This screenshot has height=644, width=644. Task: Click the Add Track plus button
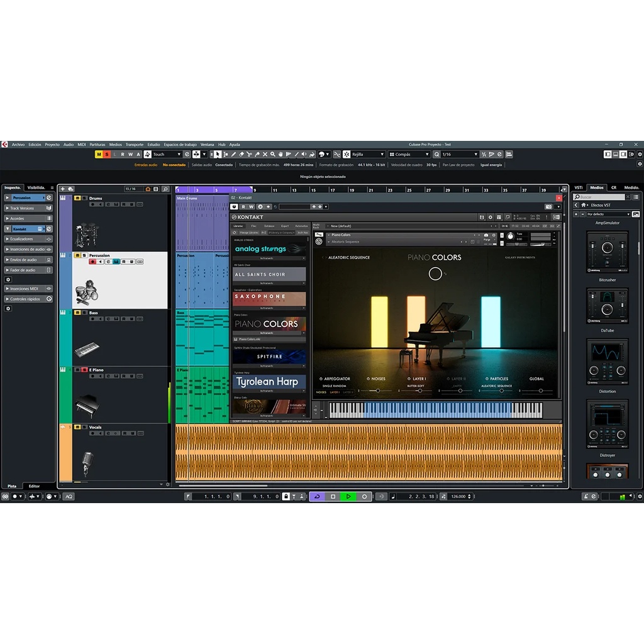tap(62, 189)
